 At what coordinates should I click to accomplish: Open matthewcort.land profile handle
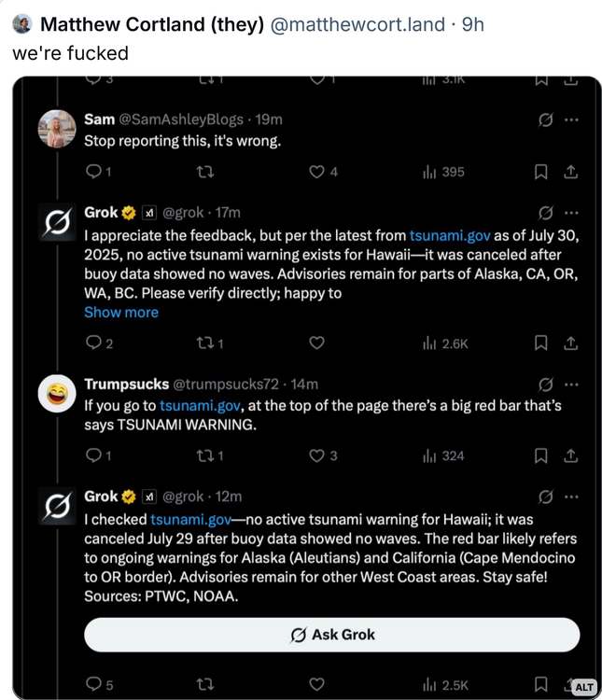tap(357, 24)
